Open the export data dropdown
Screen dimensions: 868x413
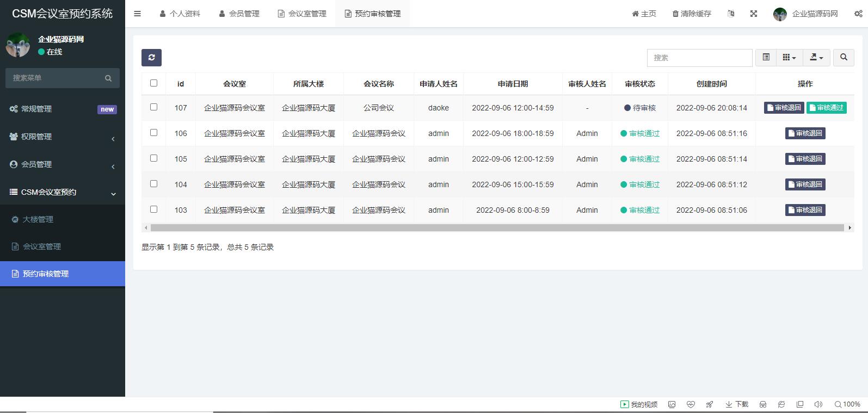pyautogui.click(x=816, y=57)
